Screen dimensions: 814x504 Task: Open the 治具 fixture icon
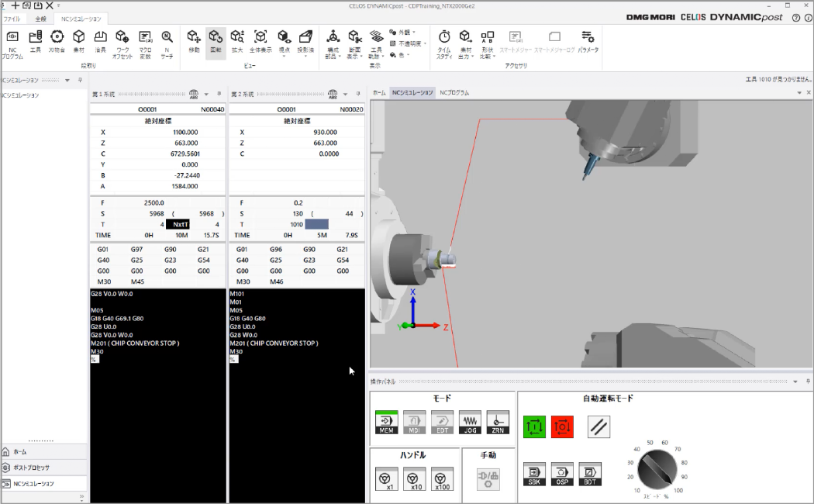point(100,42)
